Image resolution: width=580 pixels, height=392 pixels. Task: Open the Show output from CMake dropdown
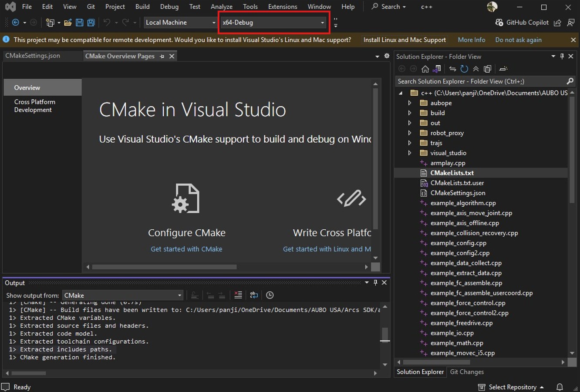[x=123, y=295]
